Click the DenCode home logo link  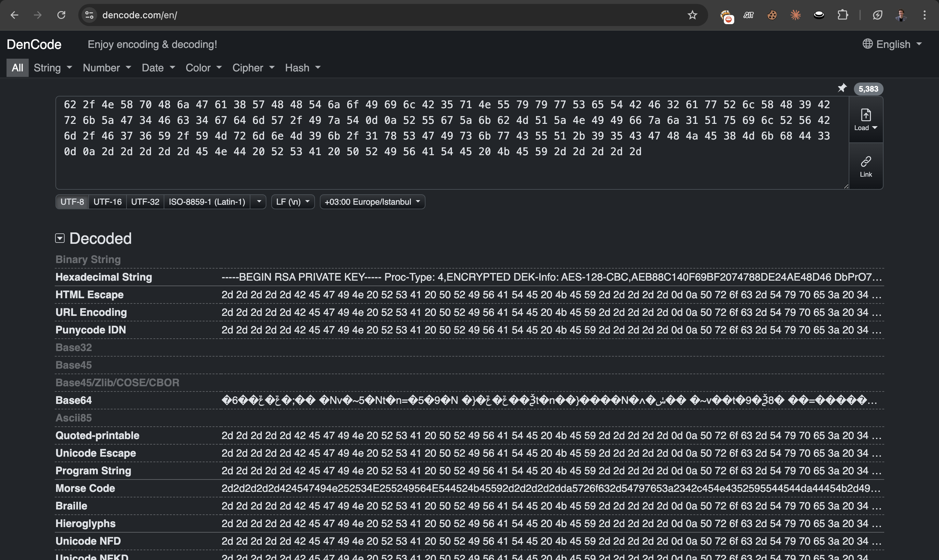click(x=34, y=45)
